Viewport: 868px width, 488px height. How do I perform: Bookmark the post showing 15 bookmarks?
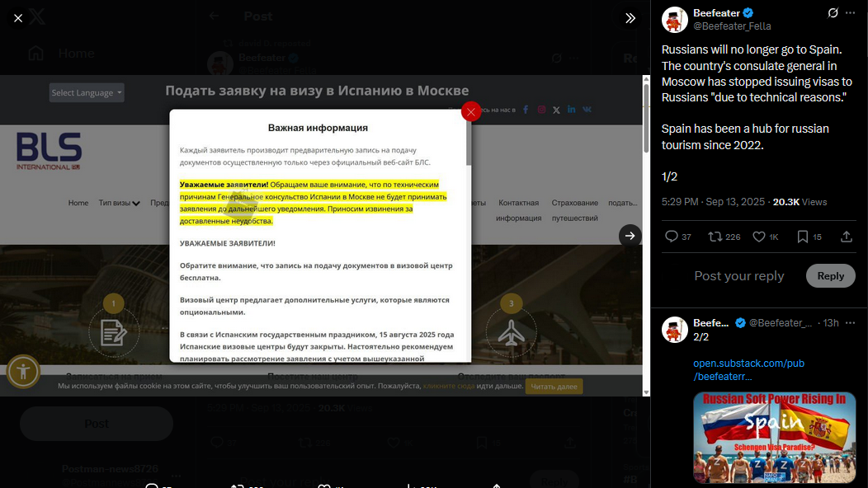point(809,237)
